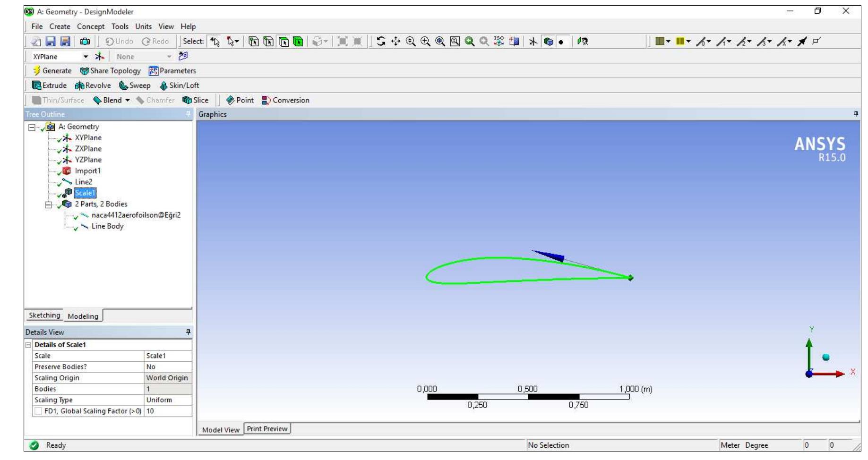Open the XYPlane active plane dropdown

pyautogui.click(x=86, y=57)
